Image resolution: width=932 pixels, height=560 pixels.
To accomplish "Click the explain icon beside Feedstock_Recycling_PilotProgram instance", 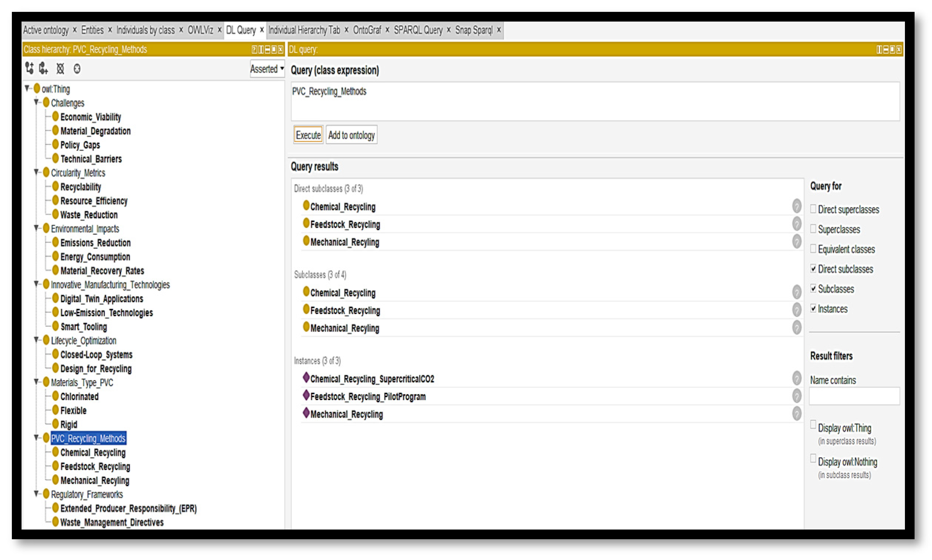I will pos(797,396).
